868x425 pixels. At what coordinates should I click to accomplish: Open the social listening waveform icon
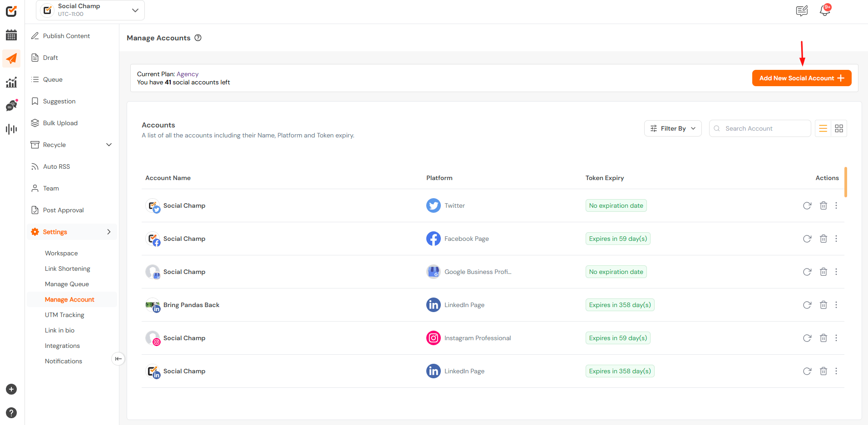tap(11, 129)
